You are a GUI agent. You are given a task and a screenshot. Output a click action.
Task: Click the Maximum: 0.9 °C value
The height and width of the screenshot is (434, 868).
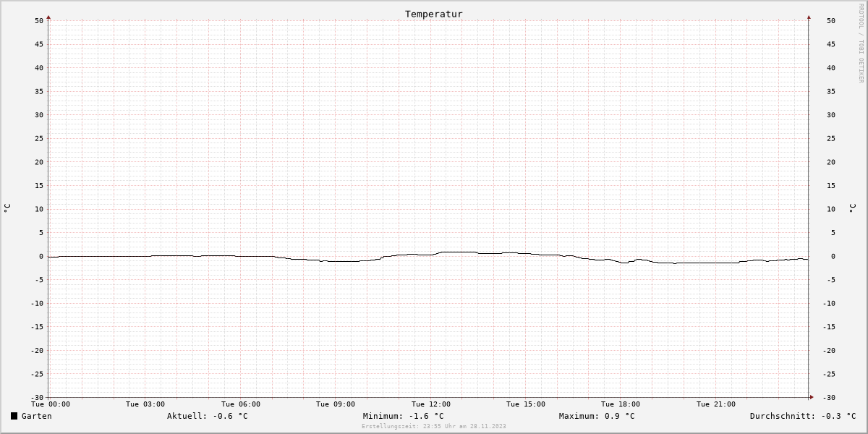[597, 416]
